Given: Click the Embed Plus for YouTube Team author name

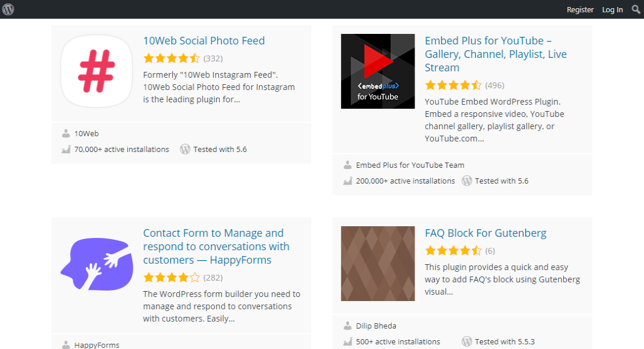Looking at the screenshot, I should (x=410, y=165).
